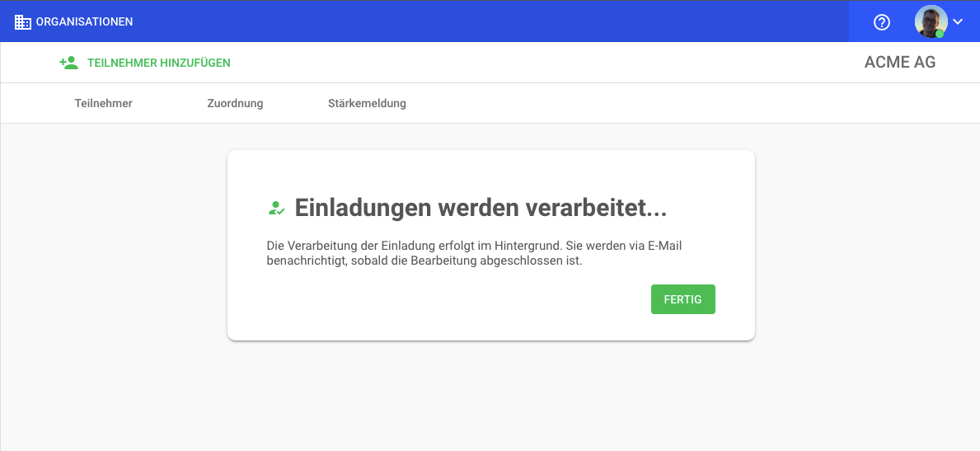Click empty area of the tab bar
The height and width of the screenshot is (451, 980).
(x=659, y=103)
